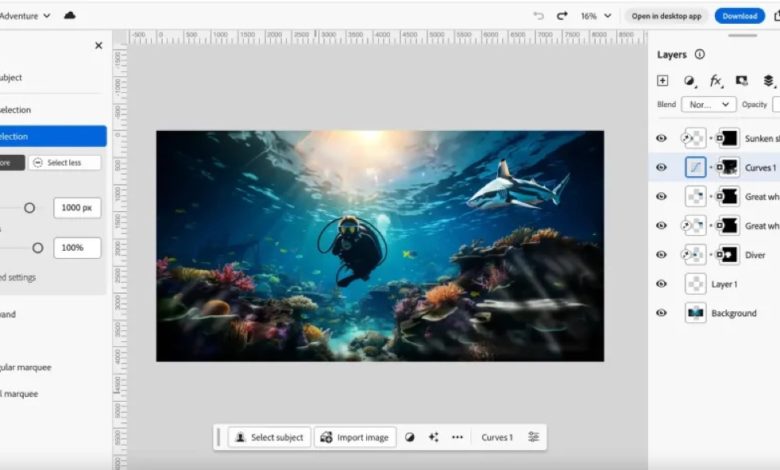Screen dimensions: 780x470
Task: Open adjustment settings icon beside Curves 1
Action: point(533,437)
